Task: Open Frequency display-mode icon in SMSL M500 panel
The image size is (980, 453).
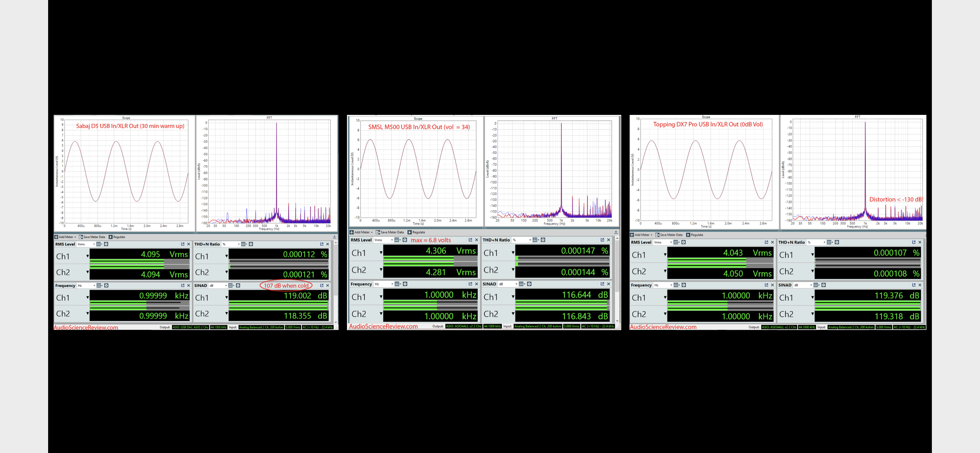Action: coord(397,284)
